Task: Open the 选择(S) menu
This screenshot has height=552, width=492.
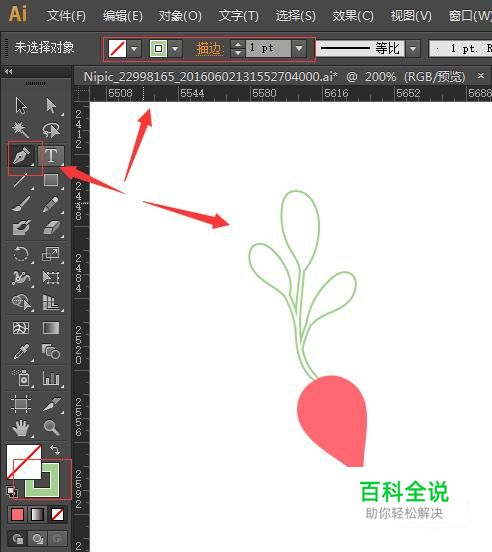Action: point(296,16)
